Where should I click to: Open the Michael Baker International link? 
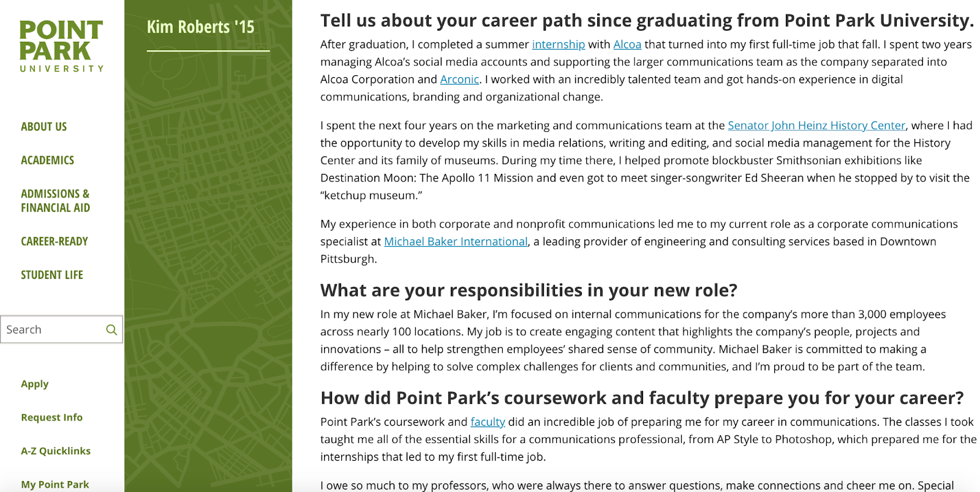click(x=456, y=242)
